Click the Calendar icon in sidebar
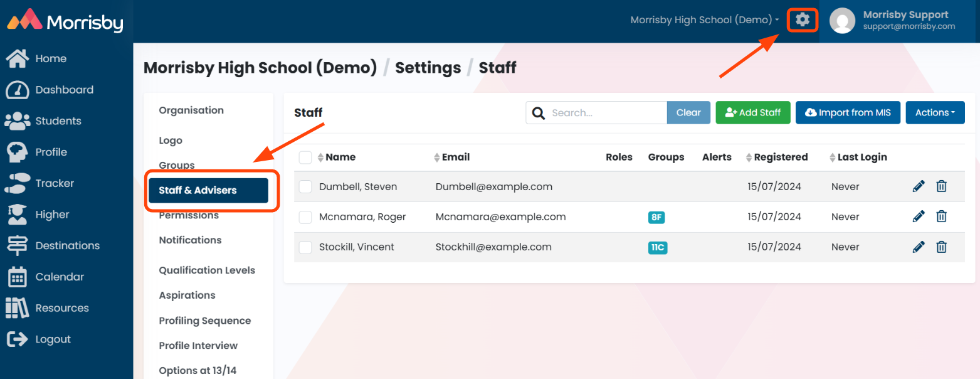This screenshot has width=980, height=379. click(17, 277)
